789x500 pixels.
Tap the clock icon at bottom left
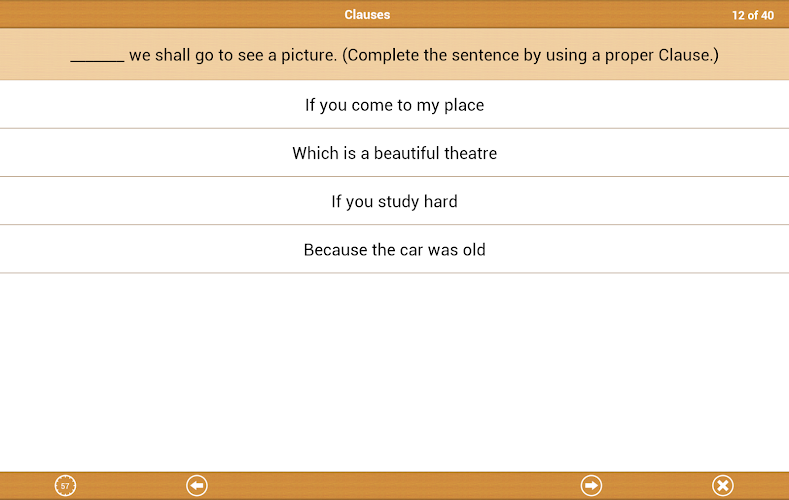tap(65, 486)
